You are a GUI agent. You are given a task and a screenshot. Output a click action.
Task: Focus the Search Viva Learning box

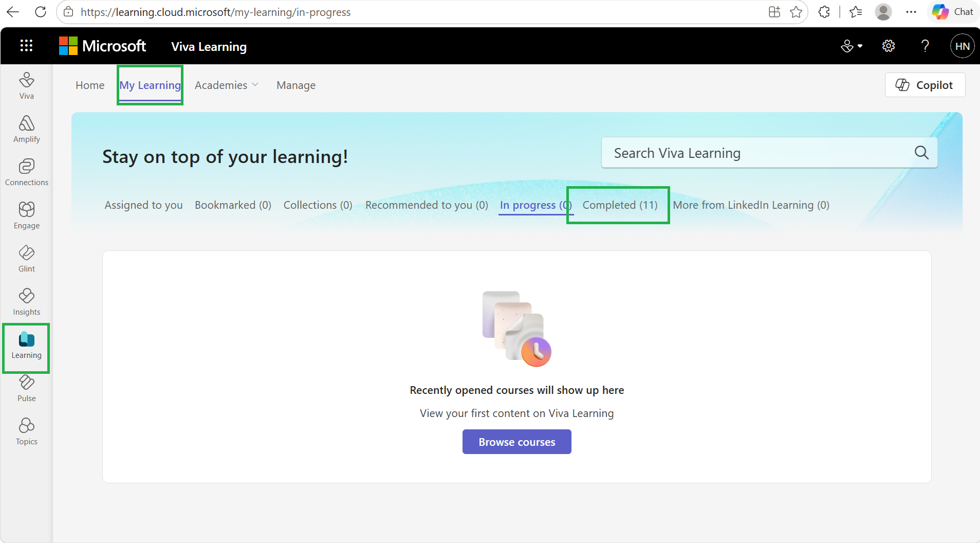(x=769, y=153)
